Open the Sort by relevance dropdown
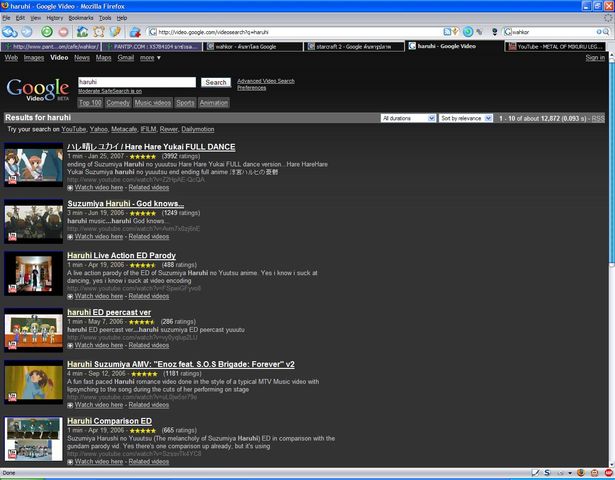 pos(466,118)
